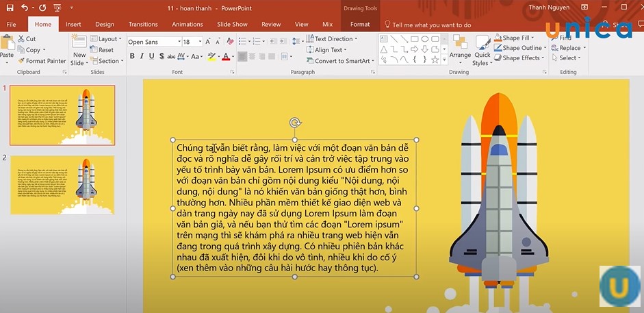Switch to the Design tab
Image resolution: width=644 pixels, height=313 pixels.
tap(105, 24)
